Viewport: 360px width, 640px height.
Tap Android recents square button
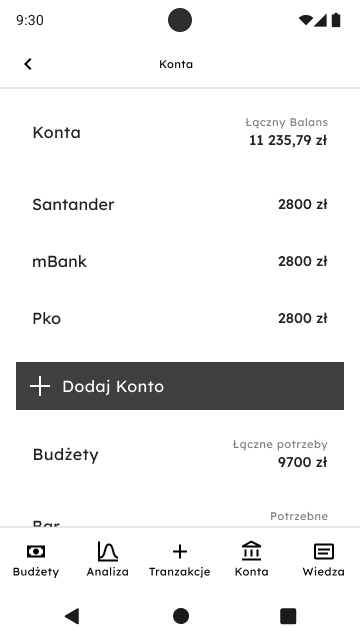[288, 616]
